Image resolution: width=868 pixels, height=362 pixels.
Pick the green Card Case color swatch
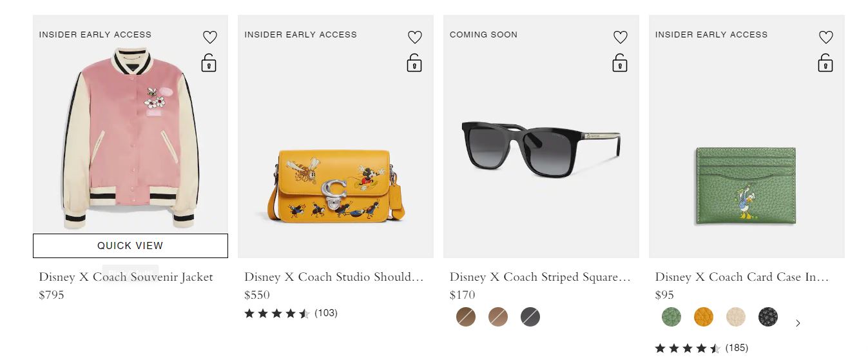[671, 317]
